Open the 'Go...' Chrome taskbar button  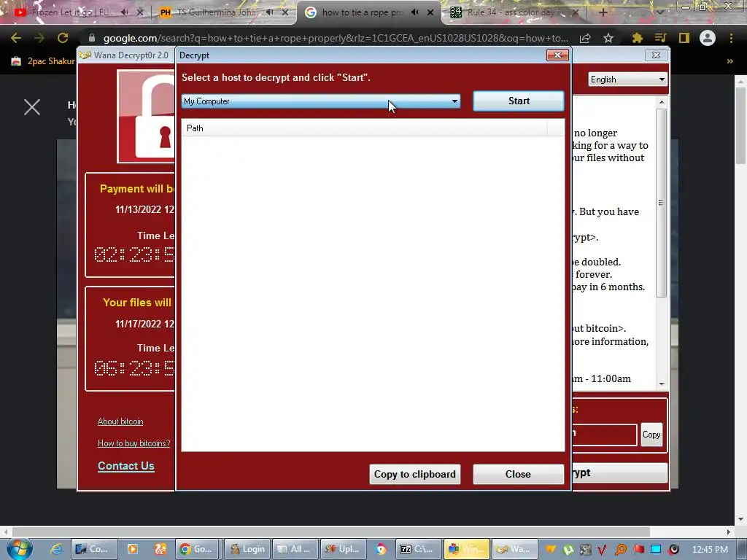pos(197,549)
